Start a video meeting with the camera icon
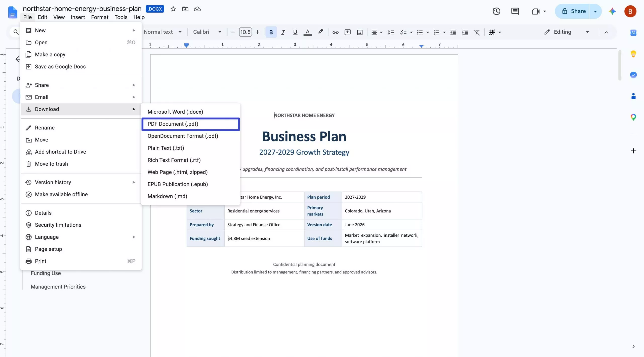 [535, 11]
